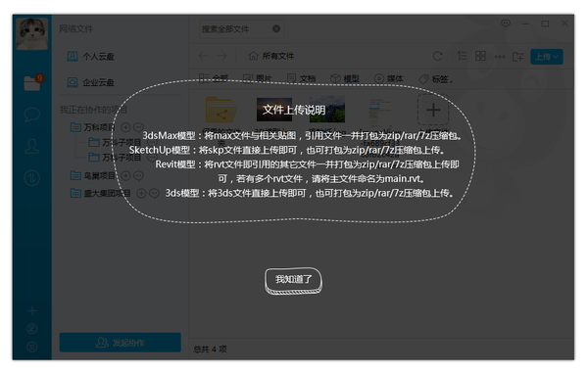Click the chat icon beside 盛大集团项目

point(154,193)
